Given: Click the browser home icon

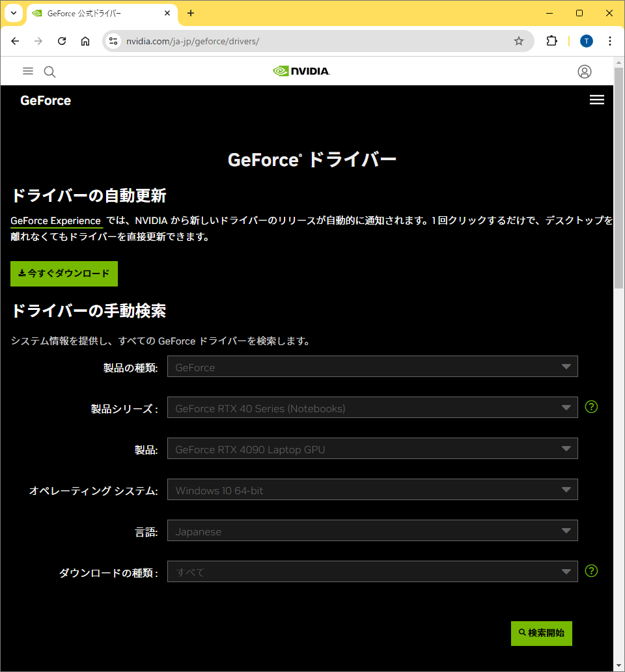Looking at the screenshot, I should pyautogui.click(x=85, y=40).
